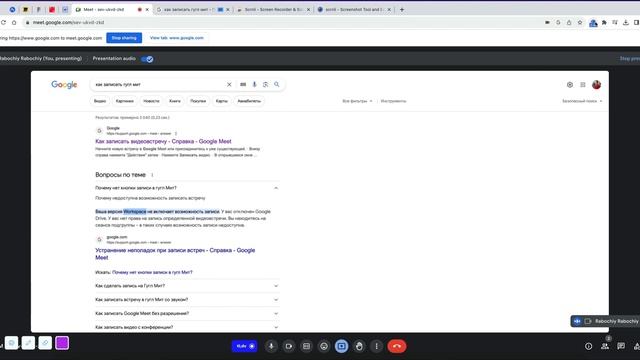This screenshot has height=360, width=640.
Task: Switch to Scrnli Screen Recorder tab
Action: pyautogui.click(x=273, y=9)
